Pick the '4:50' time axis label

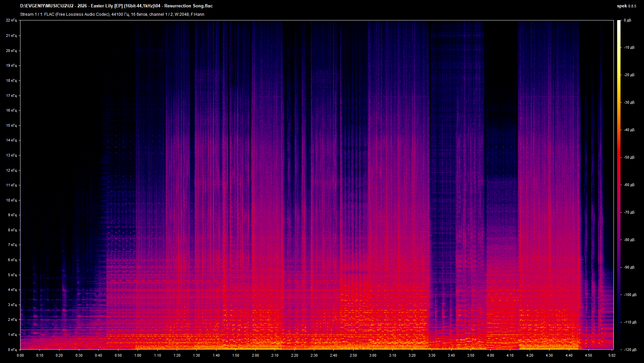coord(588,355)
